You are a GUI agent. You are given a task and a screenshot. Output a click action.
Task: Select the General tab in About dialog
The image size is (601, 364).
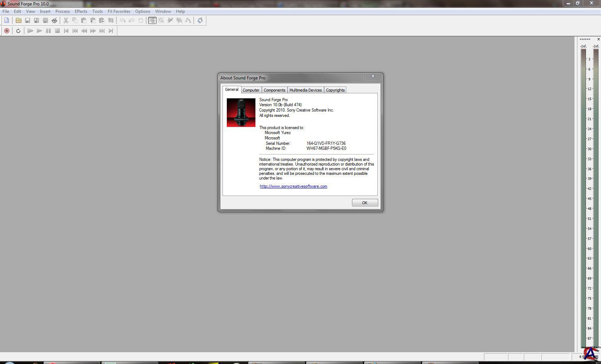232,89
